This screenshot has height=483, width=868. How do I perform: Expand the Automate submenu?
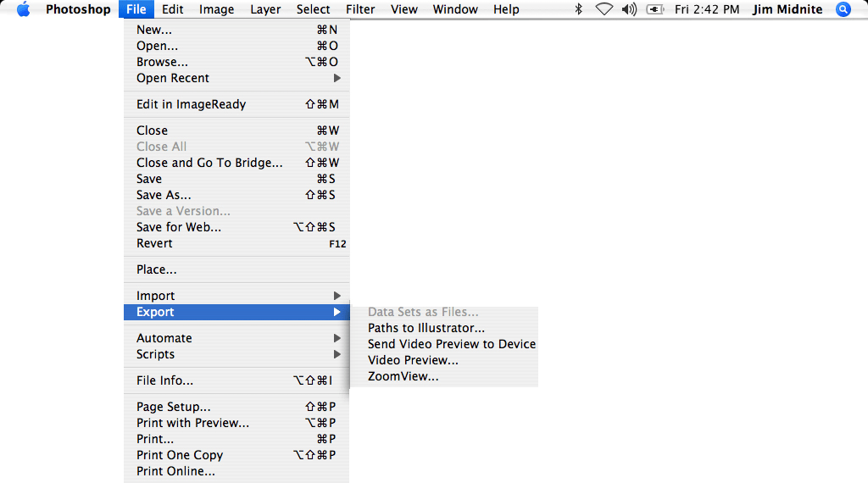point(236,338)
